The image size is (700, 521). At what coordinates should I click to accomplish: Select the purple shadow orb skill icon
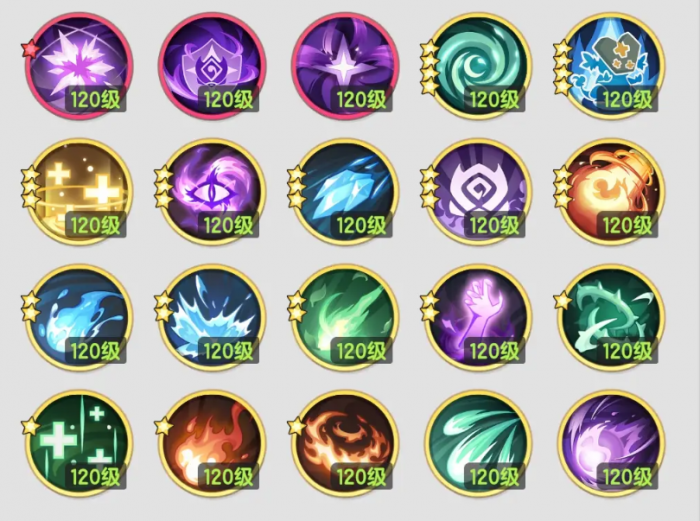click(611, 444)
